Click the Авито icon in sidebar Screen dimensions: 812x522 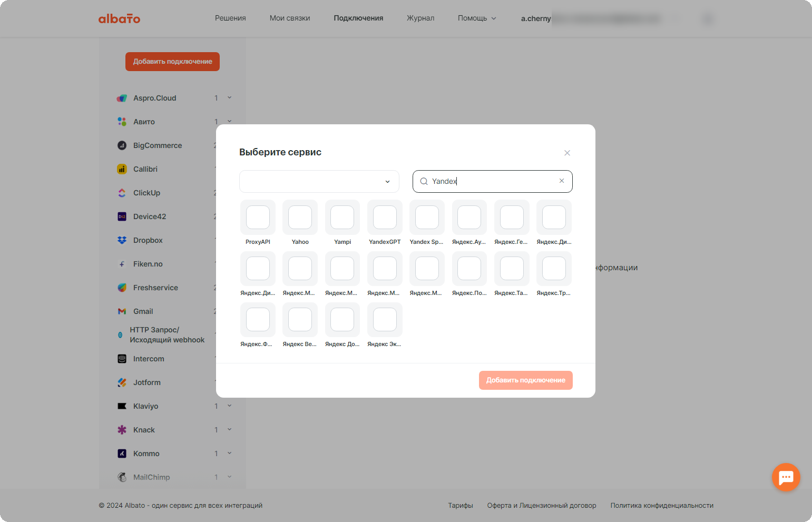click(122, 122)
